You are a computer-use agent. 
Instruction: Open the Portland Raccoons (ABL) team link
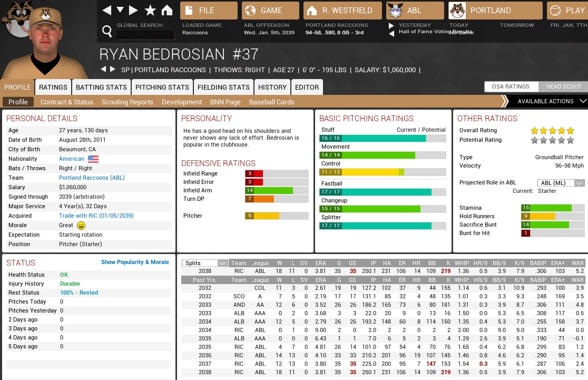(x=92, y=178)
